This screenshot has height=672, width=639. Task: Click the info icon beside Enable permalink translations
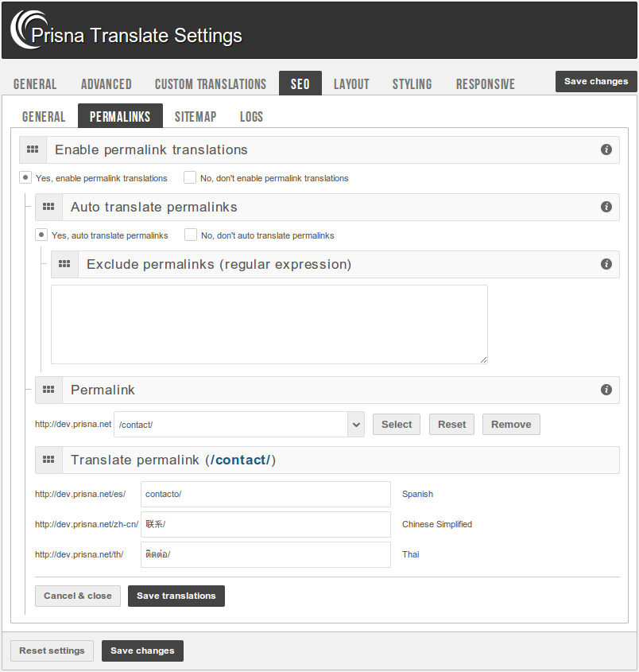(x=606, y=150)
